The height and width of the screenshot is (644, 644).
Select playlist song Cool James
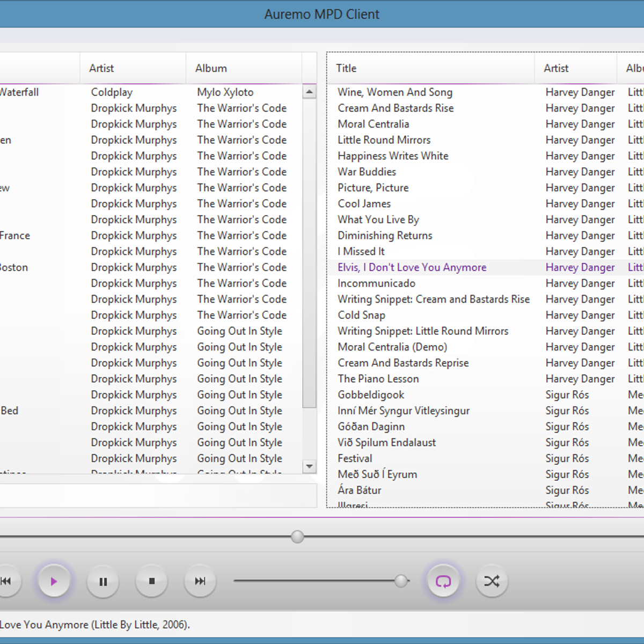486,203
